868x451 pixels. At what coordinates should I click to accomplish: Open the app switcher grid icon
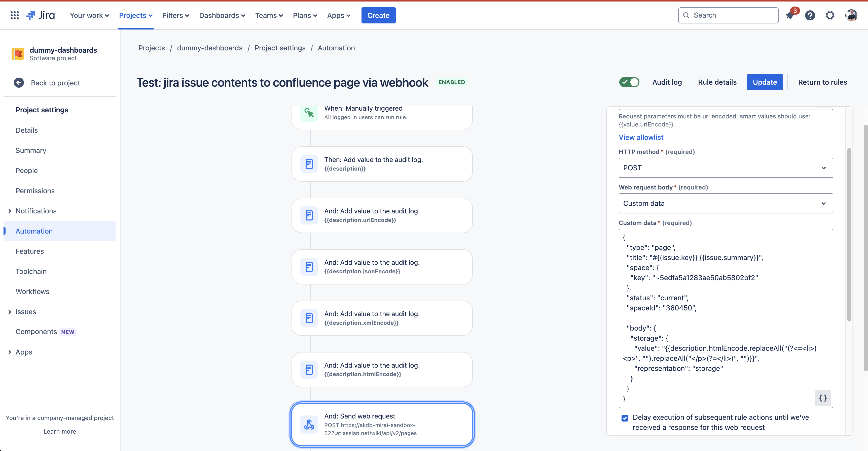(x=15, y=16)
